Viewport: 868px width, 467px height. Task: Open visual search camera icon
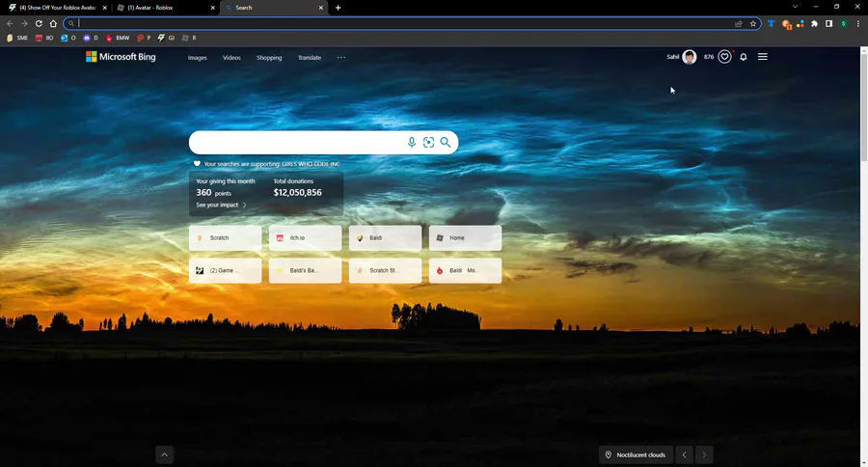[428, 143]
